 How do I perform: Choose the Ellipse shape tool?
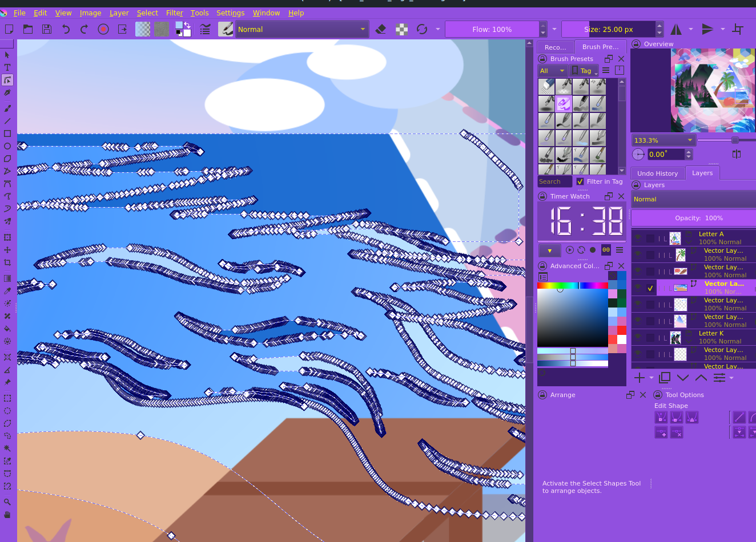point(7,146)
